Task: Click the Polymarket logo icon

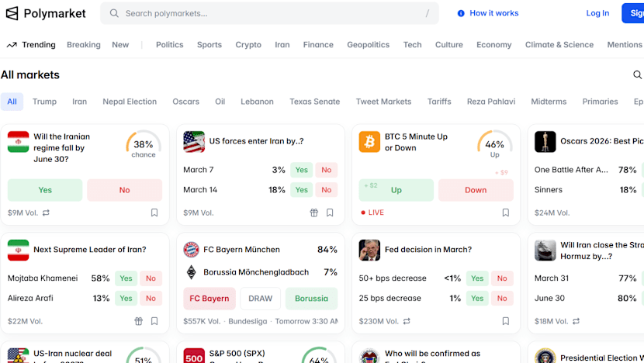Action: click(x=12, y=13)
